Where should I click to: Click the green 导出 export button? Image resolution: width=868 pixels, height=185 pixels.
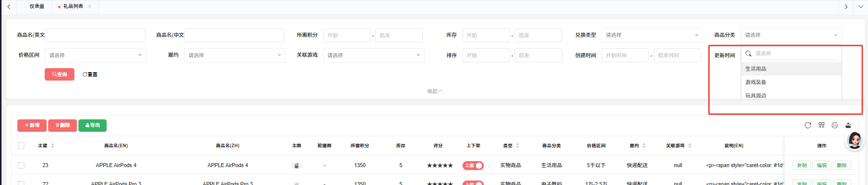[92, 125]
